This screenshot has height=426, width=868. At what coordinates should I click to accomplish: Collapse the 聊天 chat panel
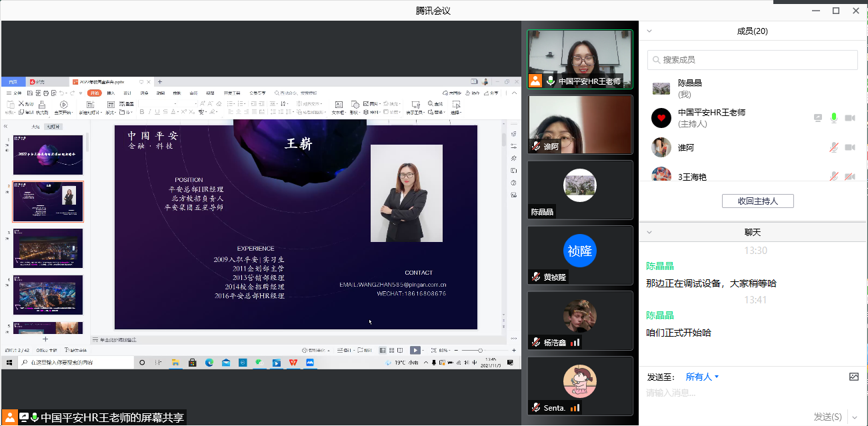point(649,232)
